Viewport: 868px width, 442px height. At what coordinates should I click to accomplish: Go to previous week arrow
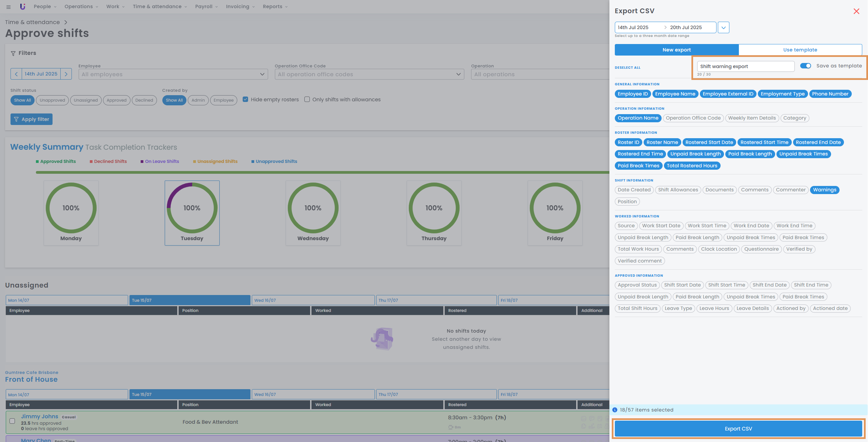pos(16,74)
